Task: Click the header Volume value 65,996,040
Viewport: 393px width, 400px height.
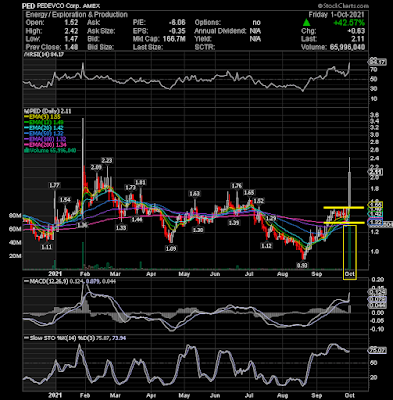Action: point(346,47)
